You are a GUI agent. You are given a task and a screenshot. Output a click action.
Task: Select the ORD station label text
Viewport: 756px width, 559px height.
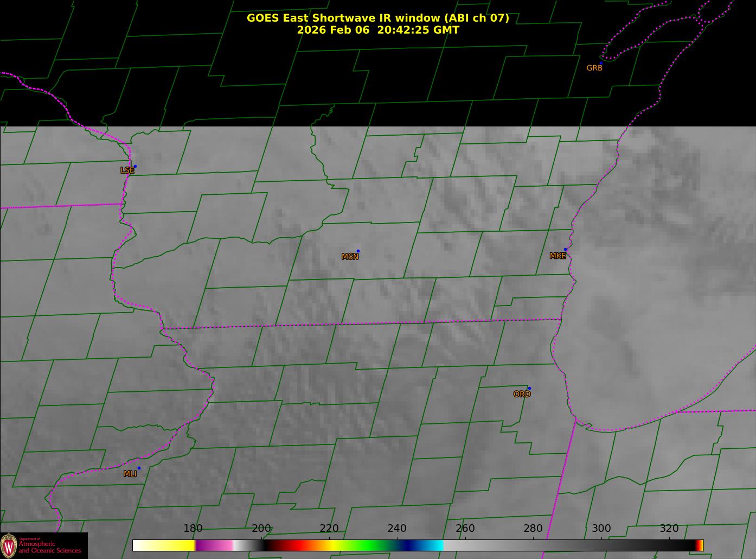522,395
